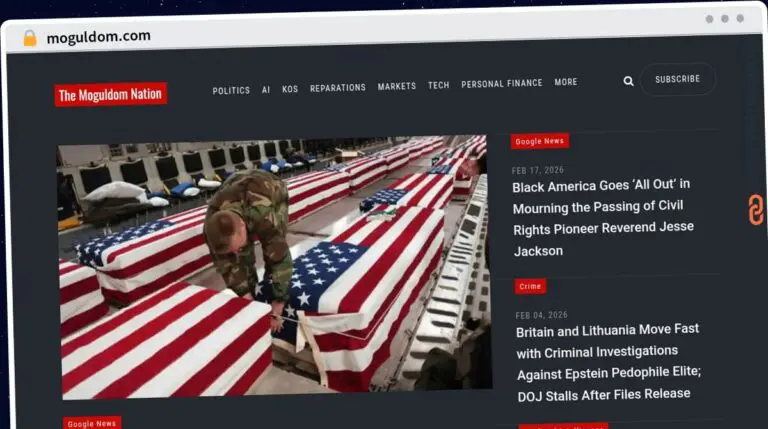Open the Reparations section

[x=337, y=88]
